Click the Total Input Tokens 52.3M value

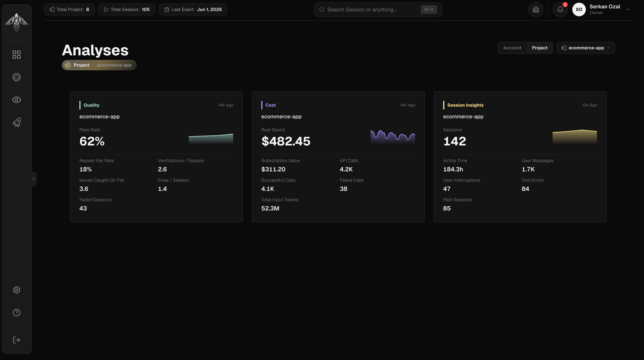270,208
